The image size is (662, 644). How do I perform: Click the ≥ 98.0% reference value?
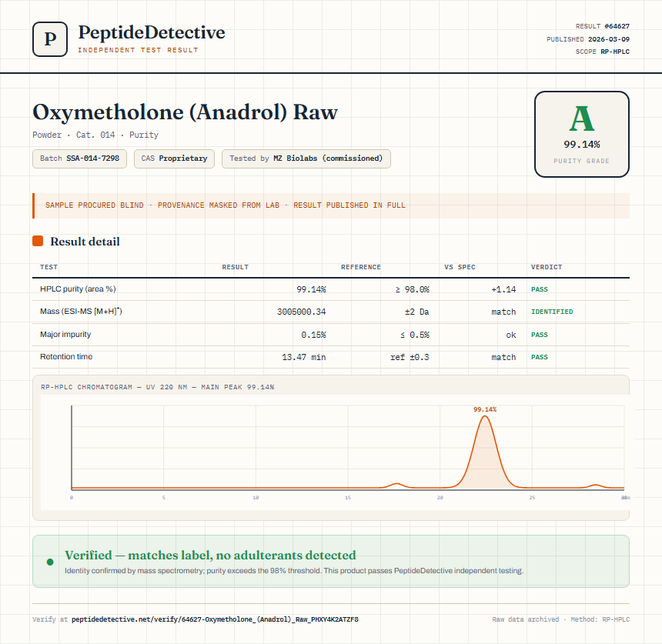point(413,289)
